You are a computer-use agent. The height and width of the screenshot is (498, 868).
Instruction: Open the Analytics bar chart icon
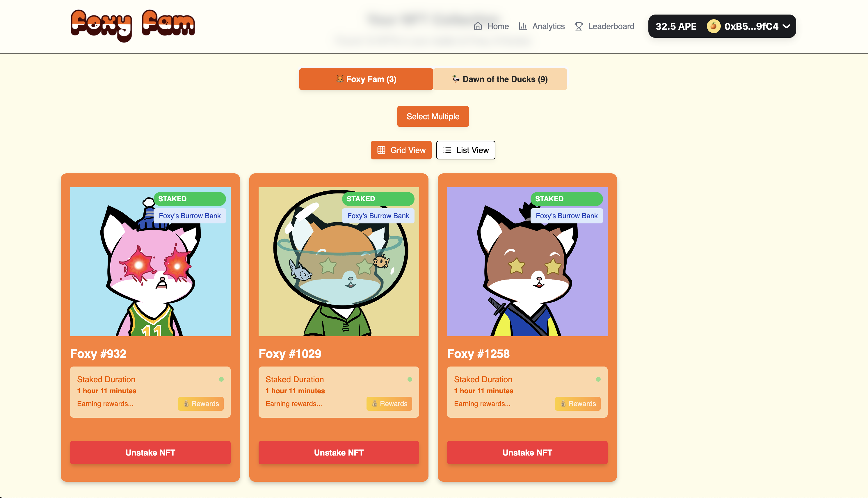pos(523,26)
